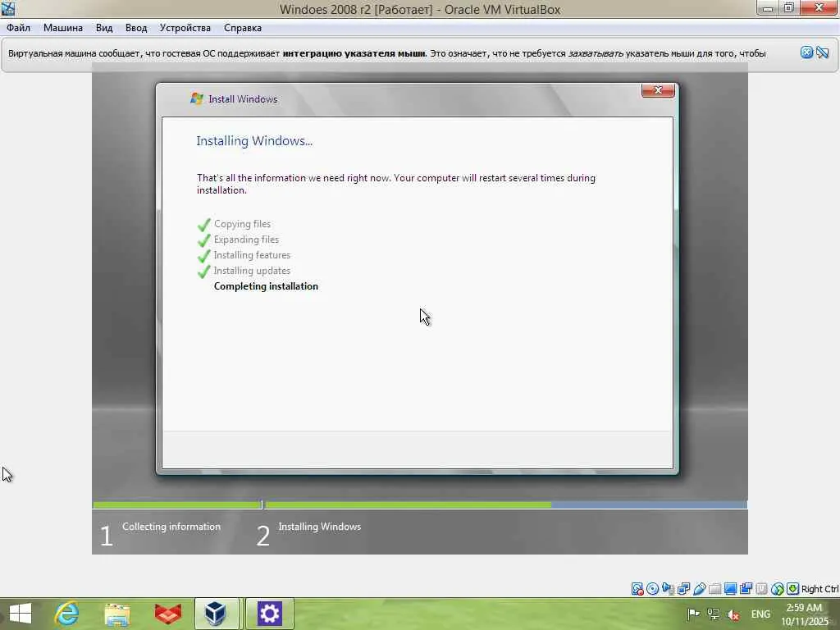Click the Installing features step
Image resolution: width=840 pixels, height=630 pixels.
pos(253,255)
